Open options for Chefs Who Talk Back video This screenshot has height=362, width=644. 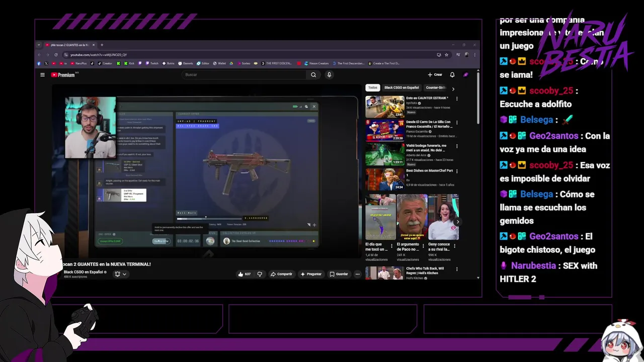[457, 269]
